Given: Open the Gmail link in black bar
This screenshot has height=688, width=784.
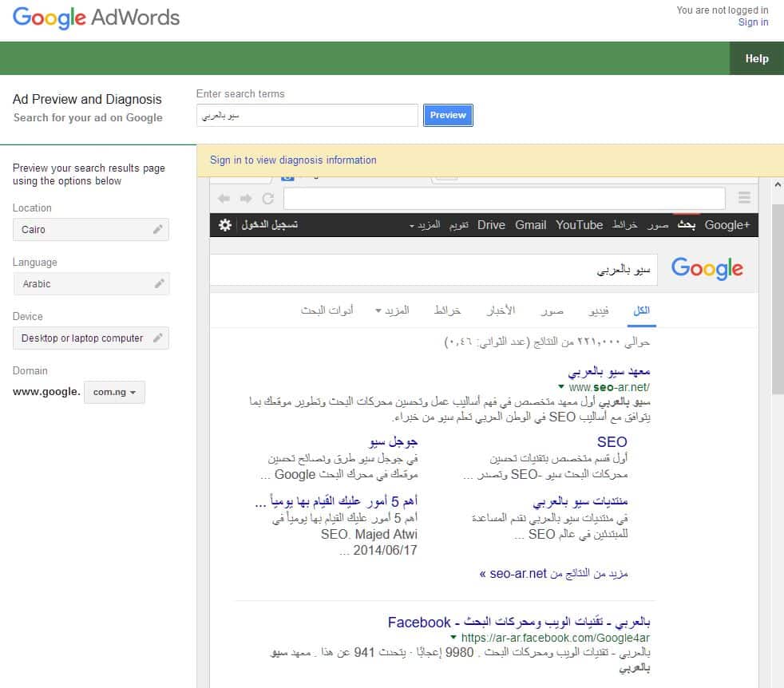Looking at the screenshot, I should click(x=530, y=225).
